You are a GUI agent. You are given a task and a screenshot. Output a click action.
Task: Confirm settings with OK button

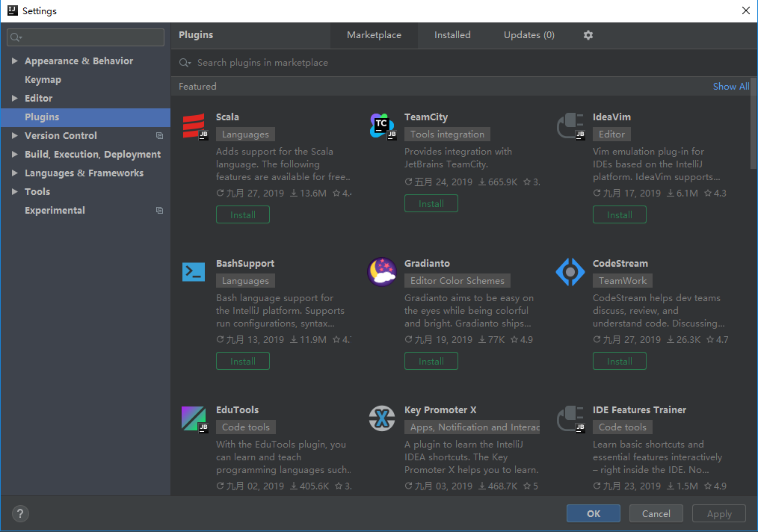[593, 513]
